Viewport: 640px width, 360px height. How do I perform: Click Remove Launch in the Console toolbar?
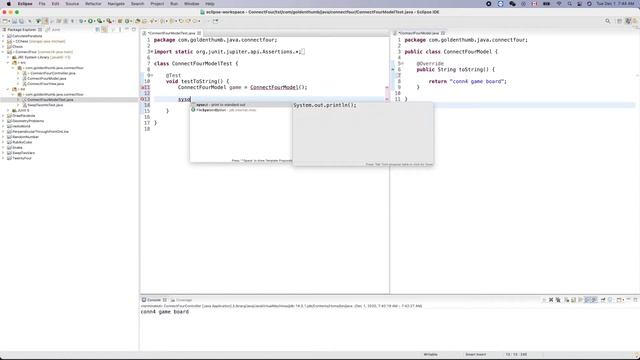coord(551,300)
